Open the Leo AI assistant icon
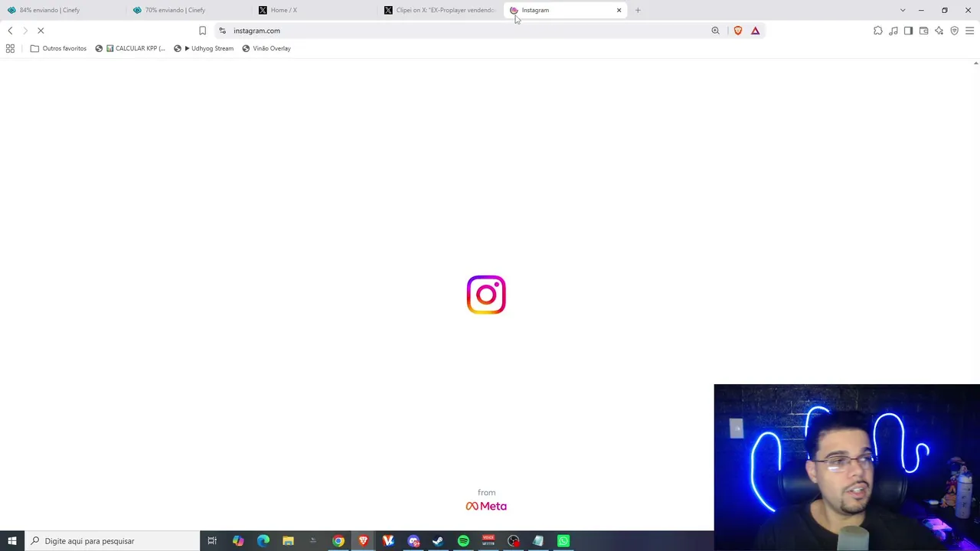 pos(939,31)
